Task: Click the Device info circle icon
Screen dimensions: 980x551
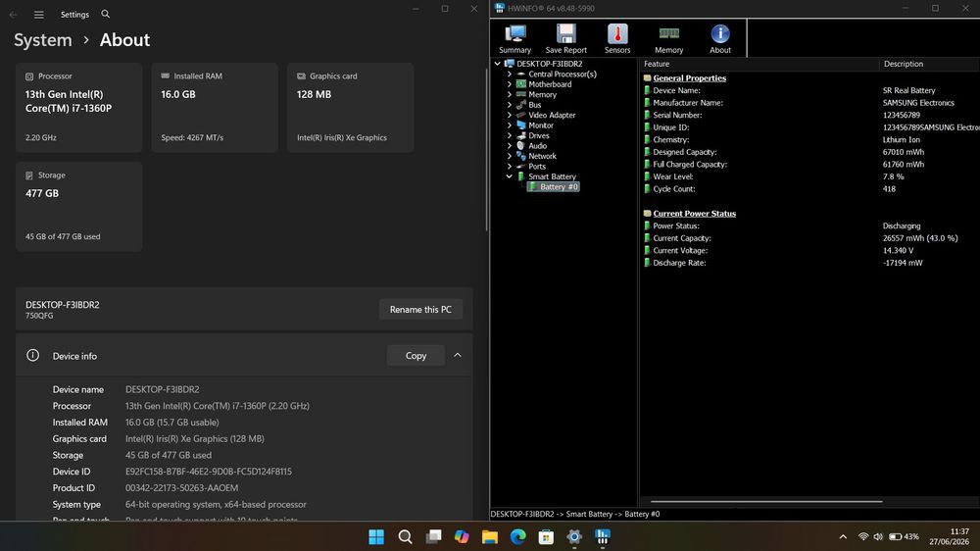Action: [32, 355]
